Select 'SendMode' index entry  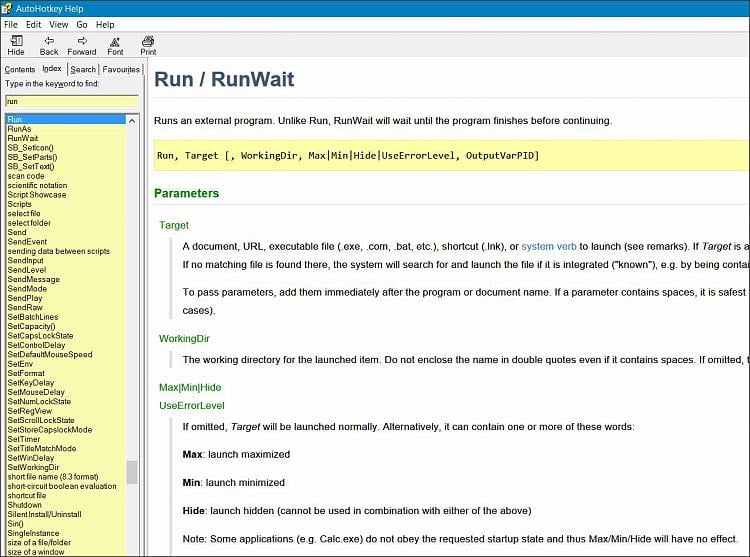coord(27,289)
